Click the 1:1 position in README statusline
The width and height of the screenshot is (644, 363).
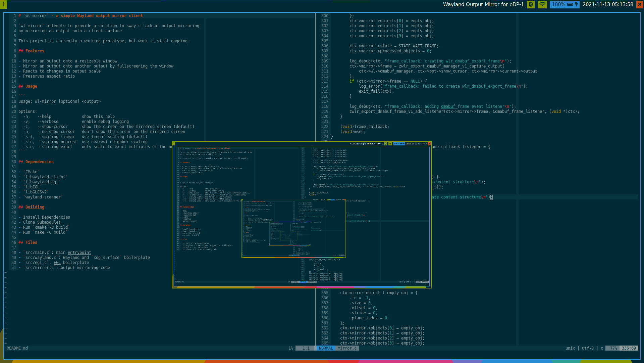point(306,348)
